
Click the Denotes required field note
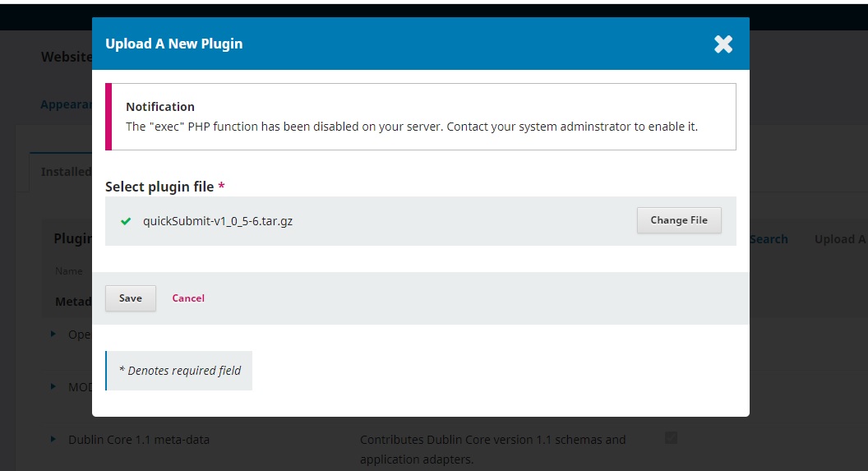[179, 371]
